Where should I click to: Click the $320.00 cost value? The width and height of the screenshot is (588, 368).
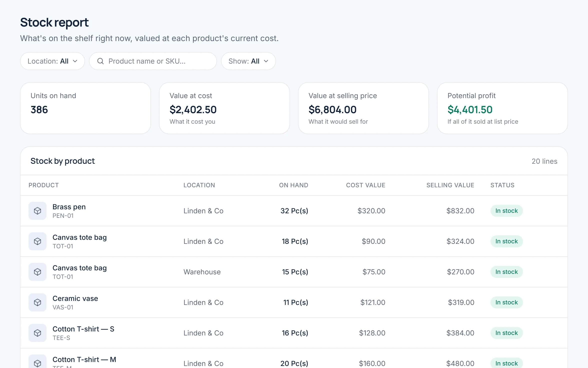click(x=371, y=211)
